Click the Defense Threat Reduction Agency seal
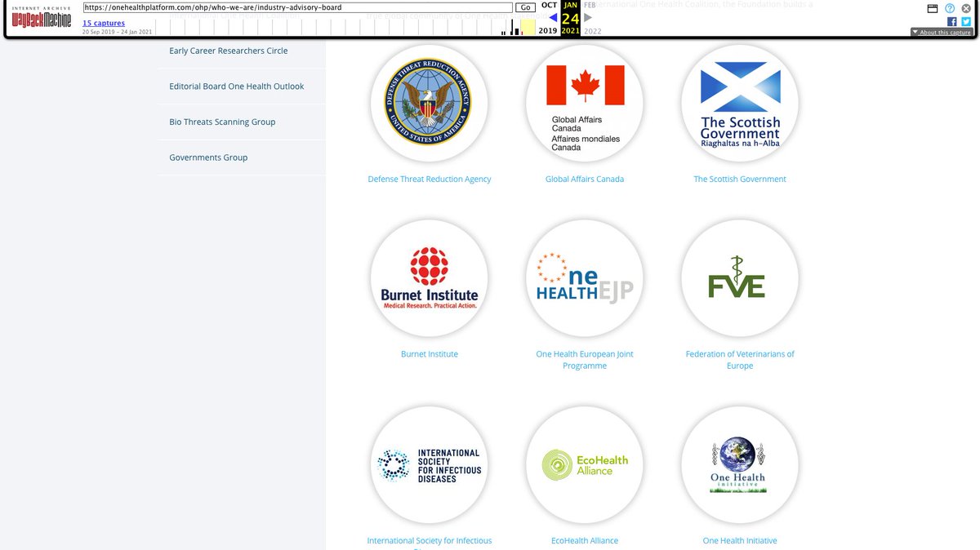Viewport: 980px width, 550px height. [430, 103]
